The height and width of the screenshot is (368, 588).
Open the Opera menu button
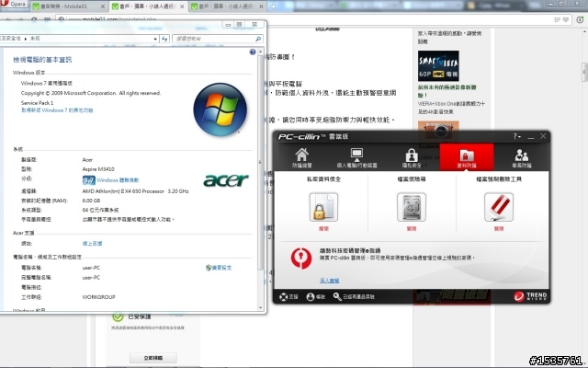14,4
